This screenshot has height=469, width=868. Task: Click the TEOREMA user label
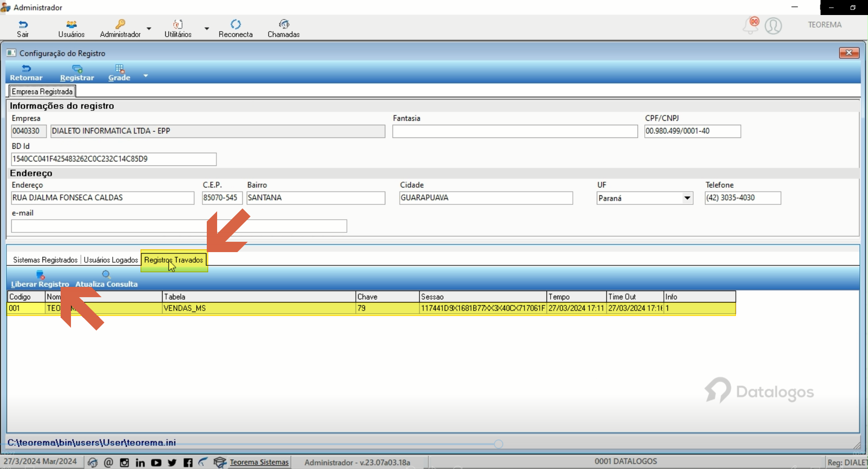click(825, 25)
